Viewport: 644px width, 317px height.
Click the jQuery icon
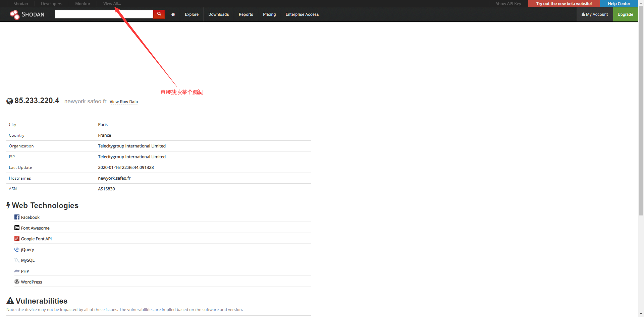[x=17, y=249]
